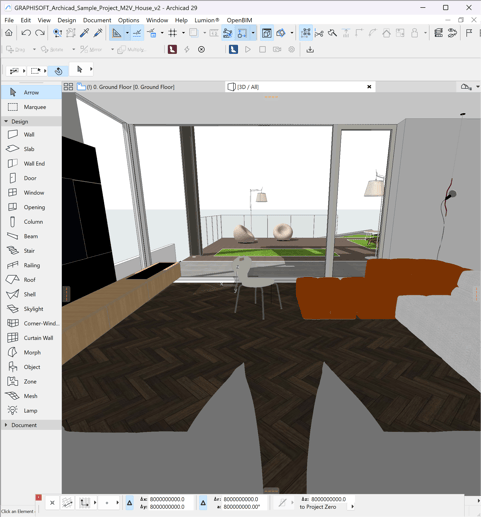481x517 pixels.
Task: Open the to Project Zero flyout arrow
Action: (352, 507)
